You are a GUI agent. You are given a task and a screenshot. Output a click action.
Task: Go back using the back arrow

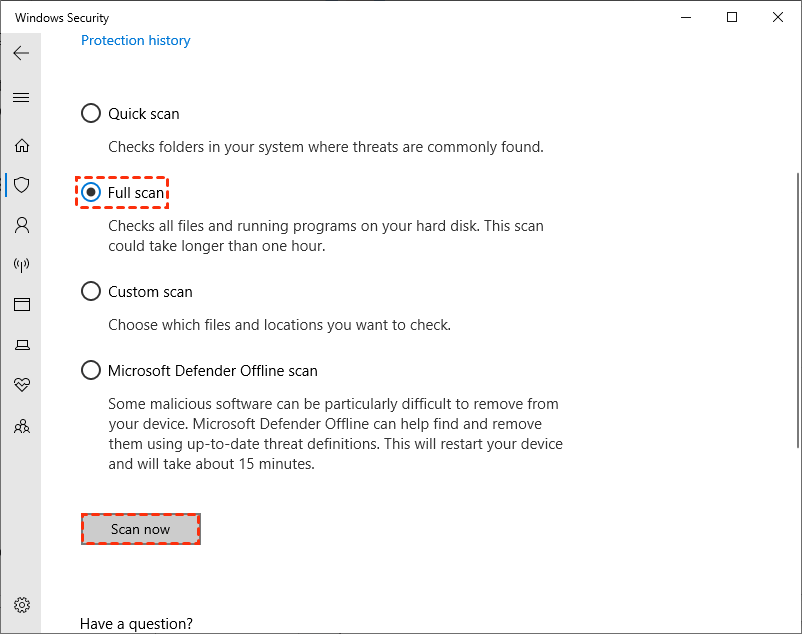coord(20,53)
